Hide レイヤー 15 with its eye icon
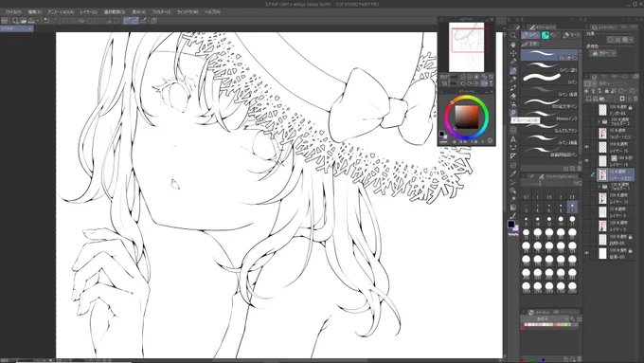 (587, 147)
